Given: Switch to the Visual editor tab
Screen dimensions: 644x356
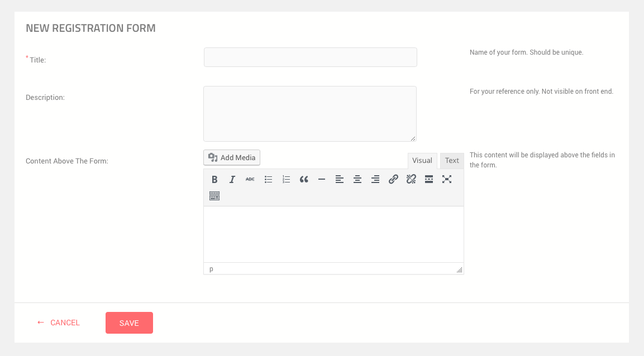Looking at the screenshot, I should pyautogui.click(x=422, y=161).
